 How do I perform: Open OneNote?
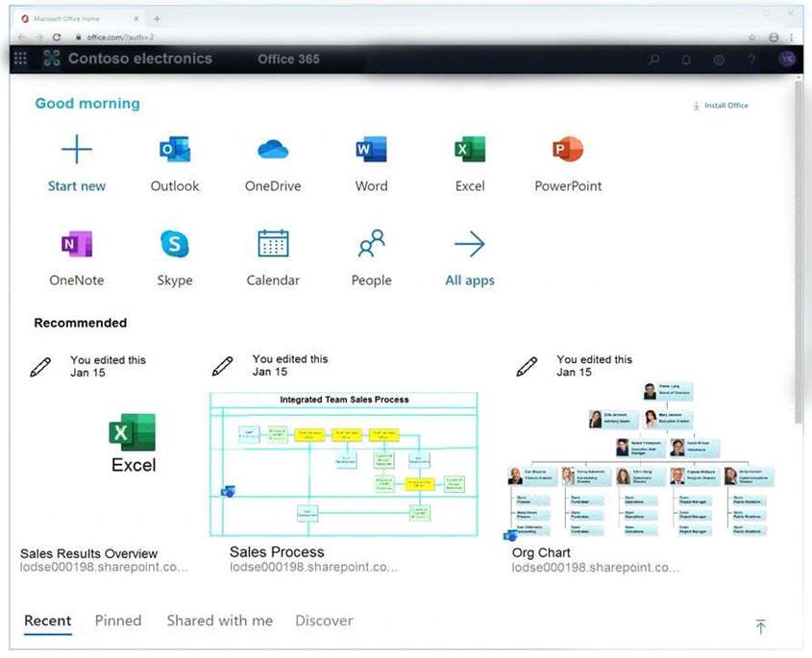pos(77,257)
